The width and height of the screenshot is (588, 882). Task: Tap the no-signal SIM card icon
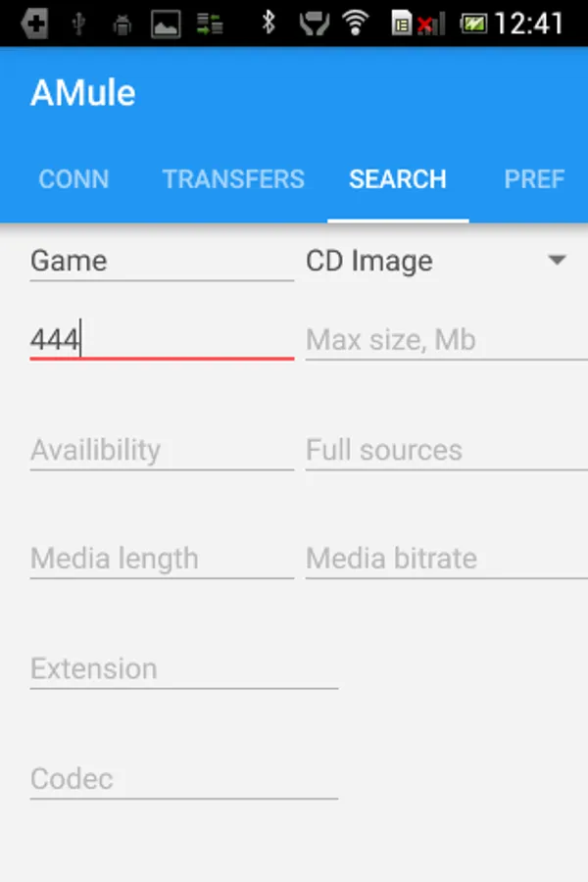point(417,24)
